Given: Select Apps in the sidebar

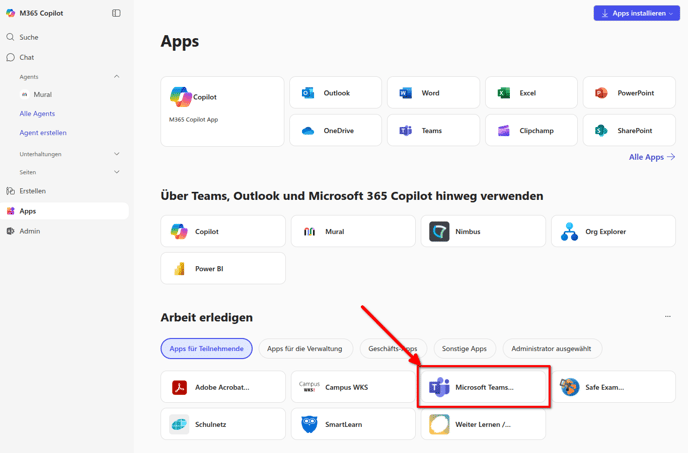Looking at the screenshot, I should coord(64,211).
